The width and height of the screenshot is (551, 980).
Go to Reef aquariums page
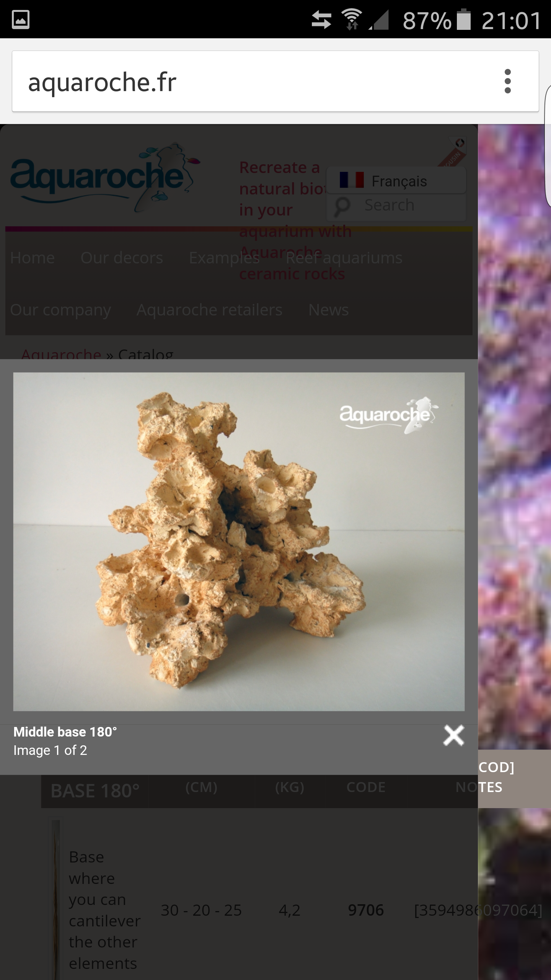click(344, 258)
